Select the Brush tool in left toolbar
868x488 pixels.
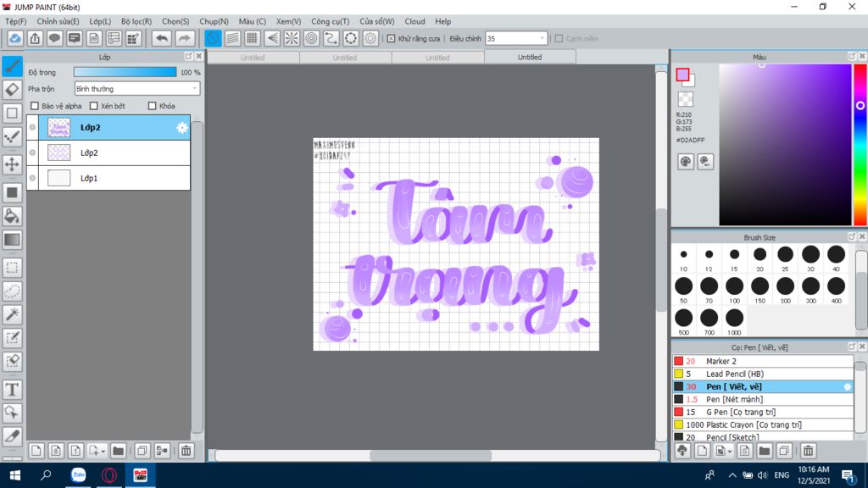12,66
